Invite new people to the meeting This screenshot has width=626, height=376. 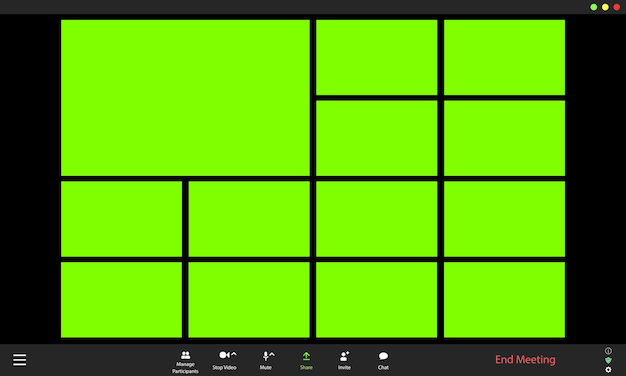345,360
